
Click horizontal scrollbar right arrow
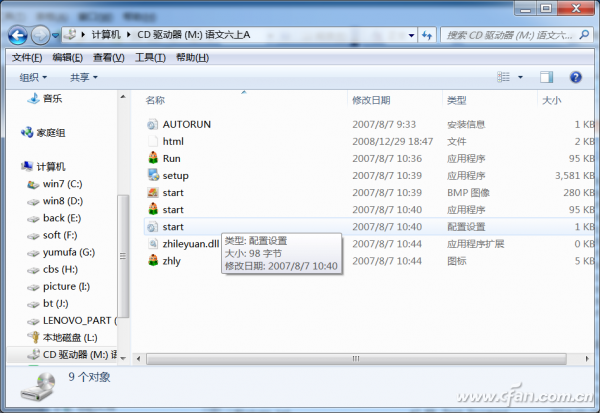tap(587, 359)
